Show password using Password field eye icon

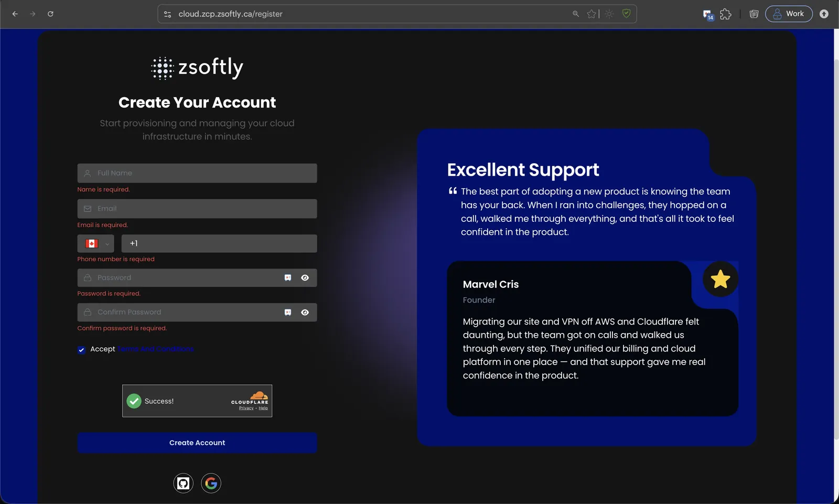(x=305, y=278)
